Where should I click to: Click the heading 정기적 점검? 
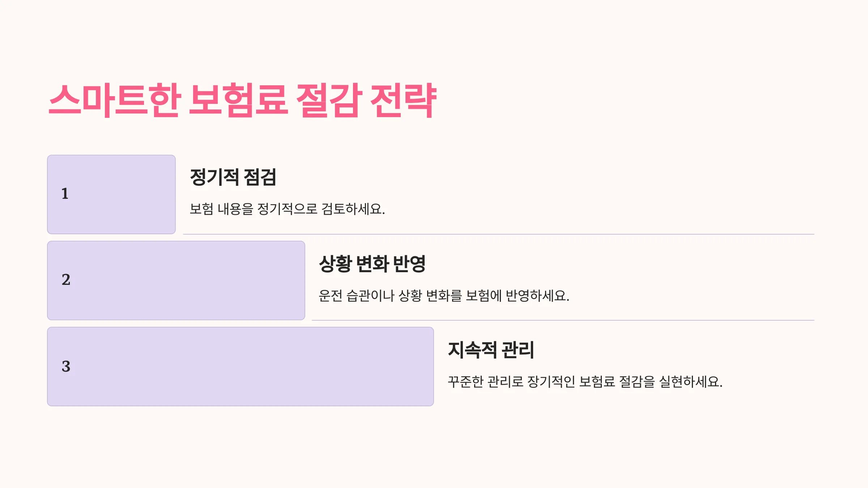[x=233, y=177]
